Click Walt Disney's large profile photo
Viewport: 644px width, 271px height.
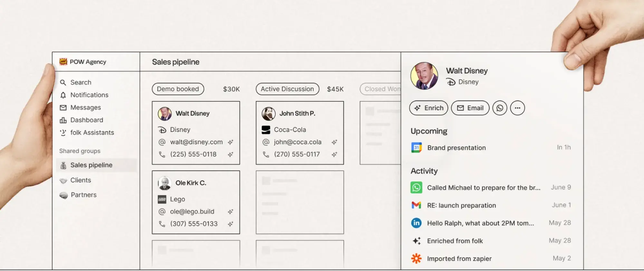tap(424, 76)
